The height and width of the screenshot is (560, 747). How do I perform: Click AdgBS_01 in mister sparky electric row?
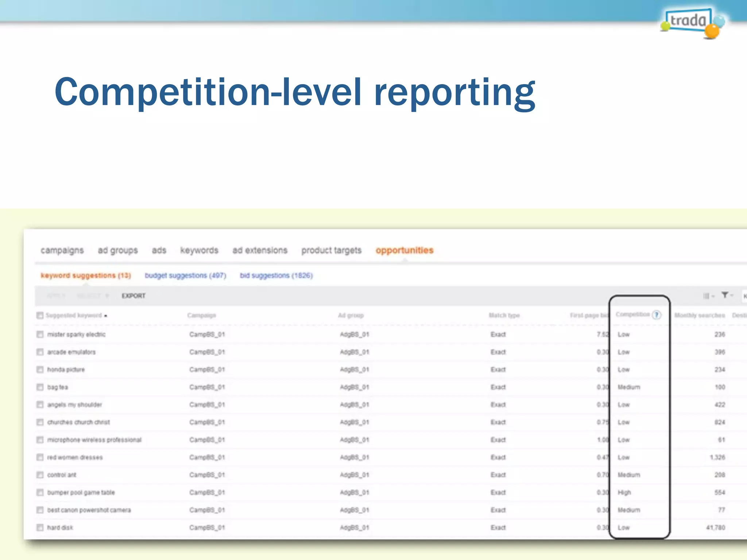tap(355, 334)
